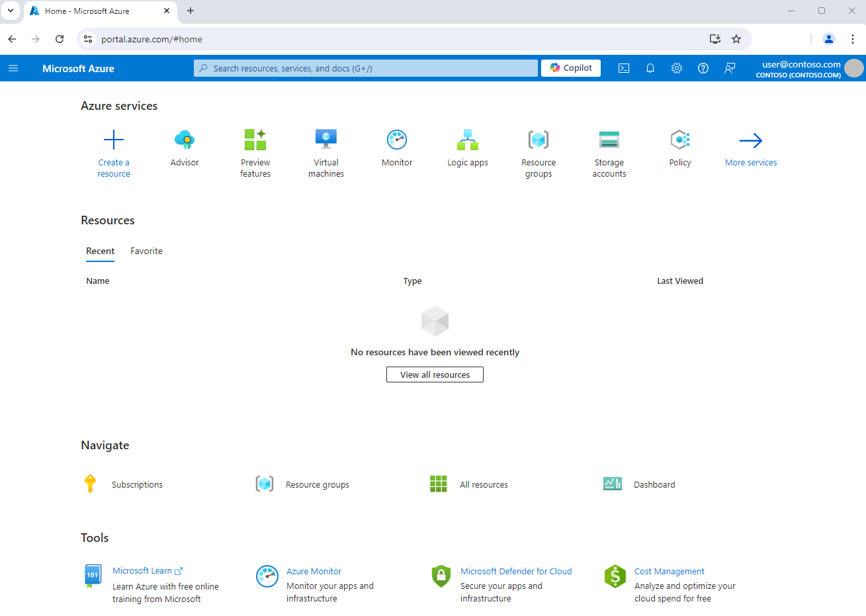Viewport: 866px width, 616px height.
Task: Open the Virtual machines service icon
Action: point(326,140)
